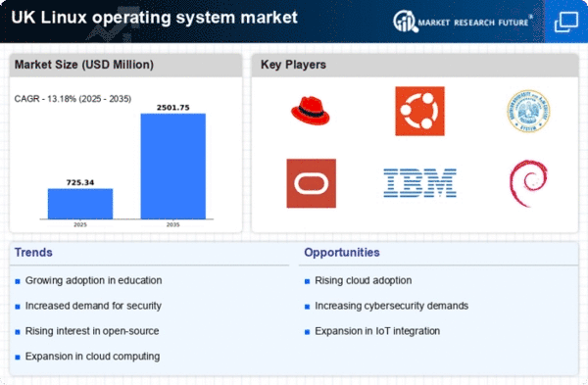Screen dimensions: 588x385
Task: Click the 2501.75 value label
Action: click(x=173, y=108)
